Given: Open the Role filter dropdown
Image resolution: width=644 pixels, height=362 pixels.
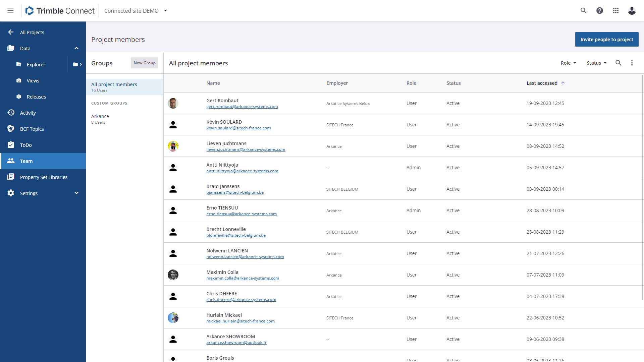Looking at the screenshot, I should [x=569, y=63].
